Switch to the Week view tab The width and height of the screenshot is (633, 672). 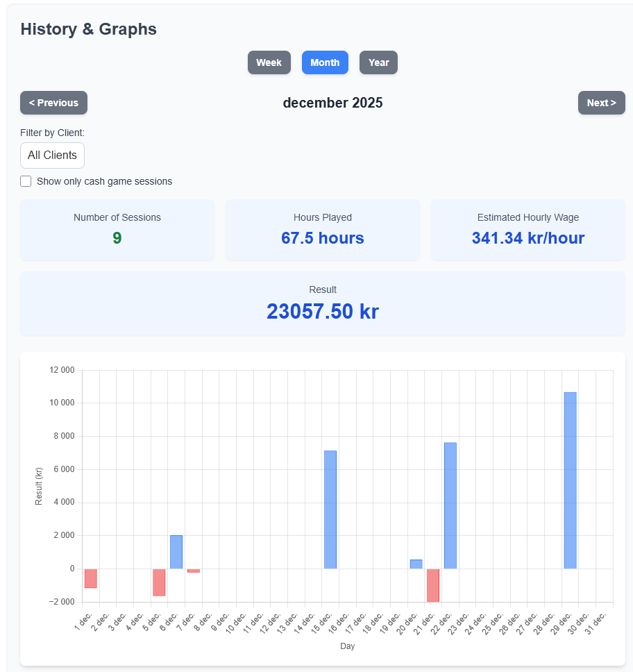(x=269, y=62)
